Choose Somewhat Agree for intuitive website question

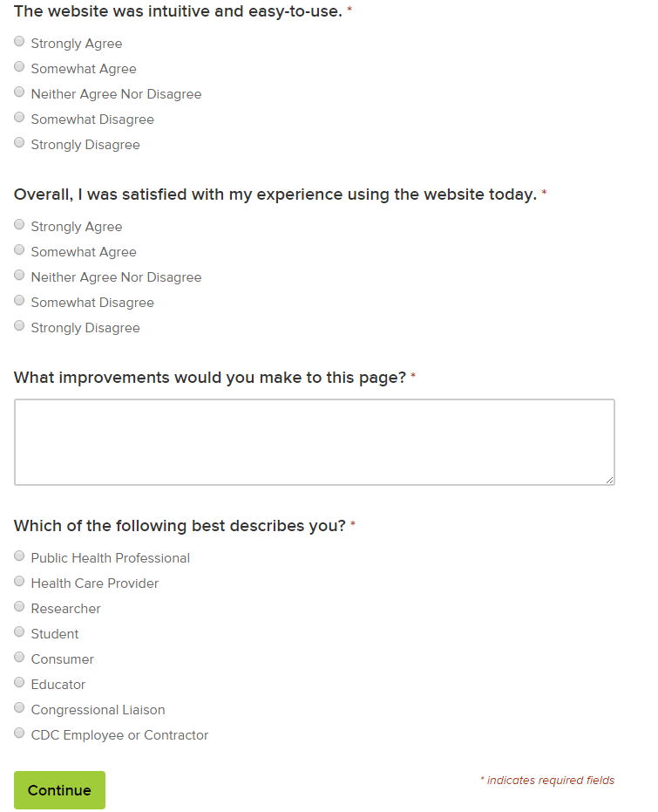pyautogui.click(x=19, y=67)
